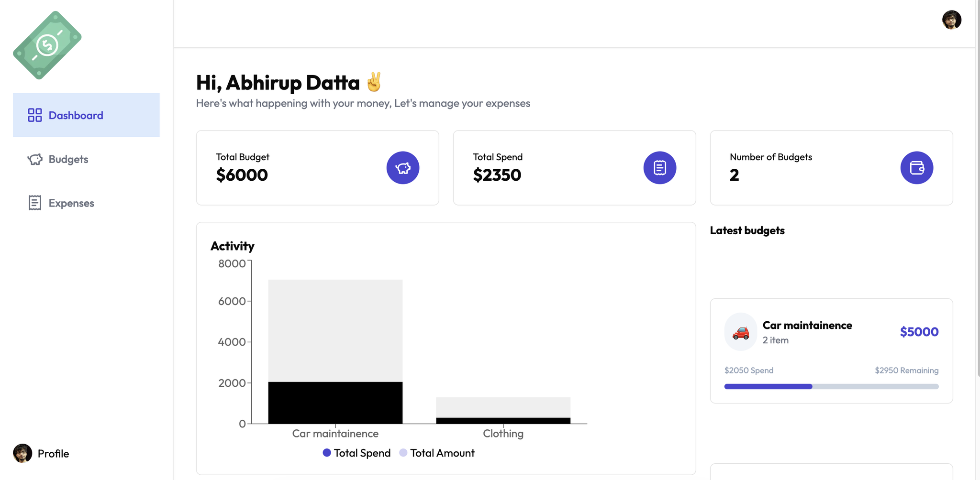Click the Car maintainence budget progress bar
Viewport: 980px width, 480px height.
point(831,386)
